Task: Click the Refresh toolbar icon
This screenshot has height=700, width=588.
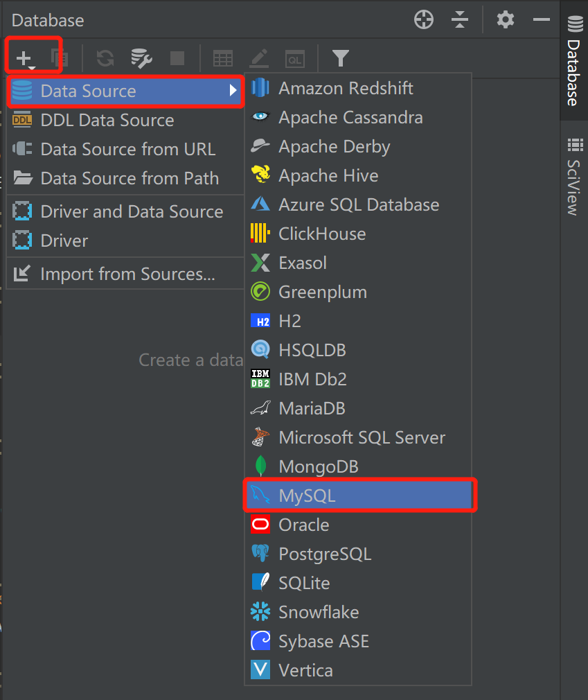Action: (x=105, y=58)
